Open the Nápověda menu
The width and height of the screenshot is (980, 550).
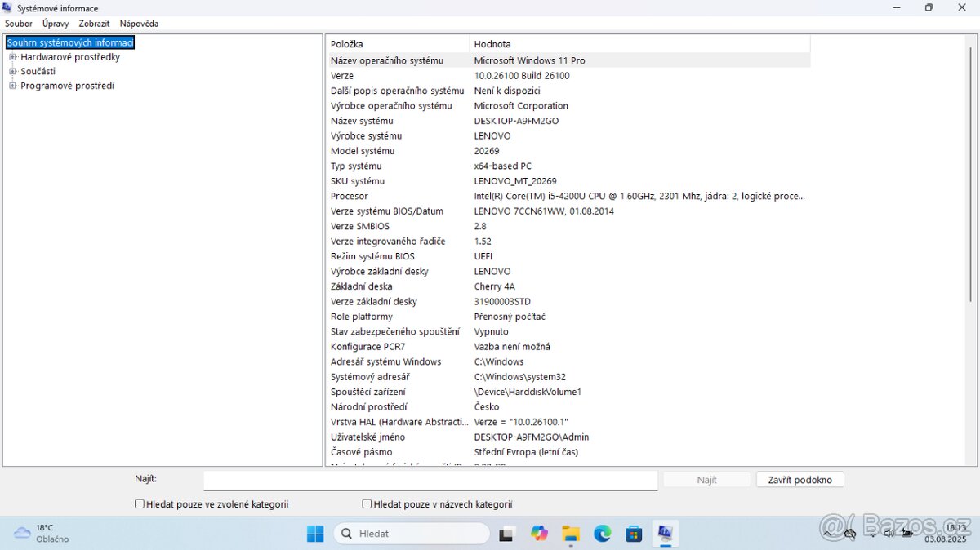(x=139, y=23)
